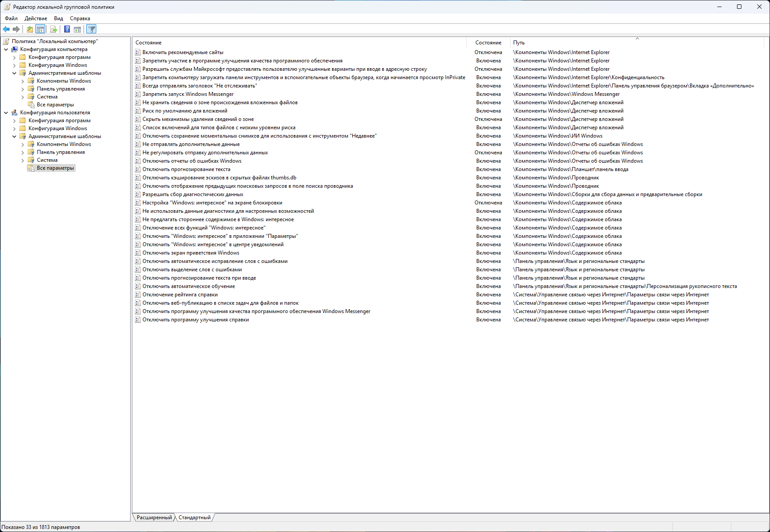Select the Up one level icon
Screen dimensions: 770x532
(x=29, y=29)
